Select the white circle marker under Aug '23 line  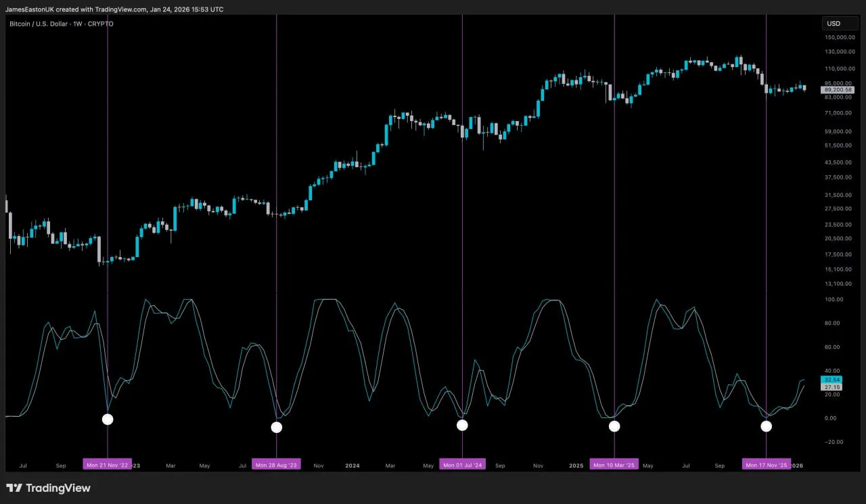click(276, 427)
